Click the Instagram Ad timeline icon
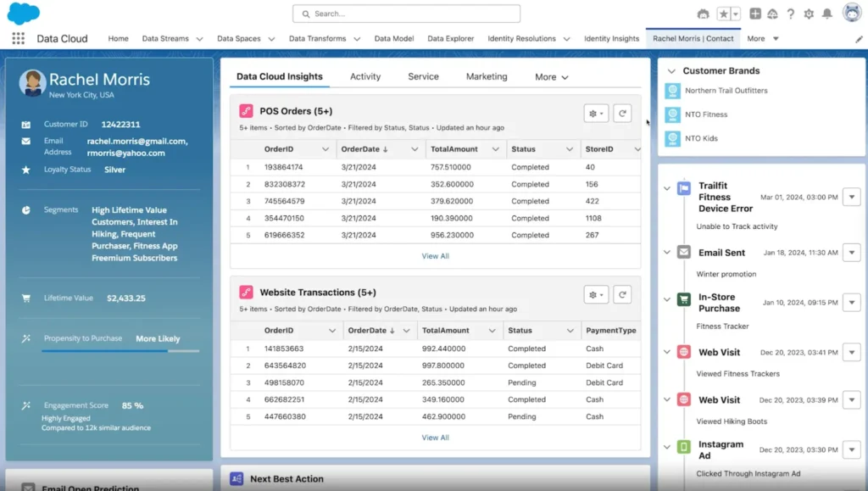The width and height of the screenshot is (868, 491). [684, 447]
